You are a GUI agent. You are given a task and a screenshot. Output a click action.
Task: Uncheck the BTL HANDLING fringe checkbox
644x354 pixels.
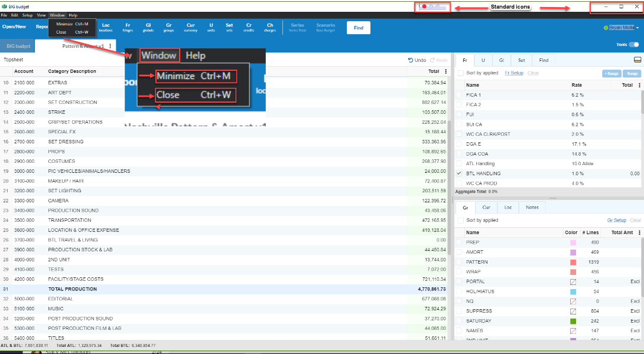coord(459,173)
